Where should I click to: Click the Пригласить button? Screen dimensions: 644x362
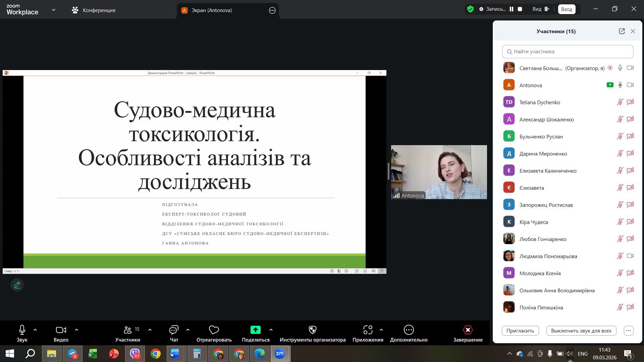point(520,330)
